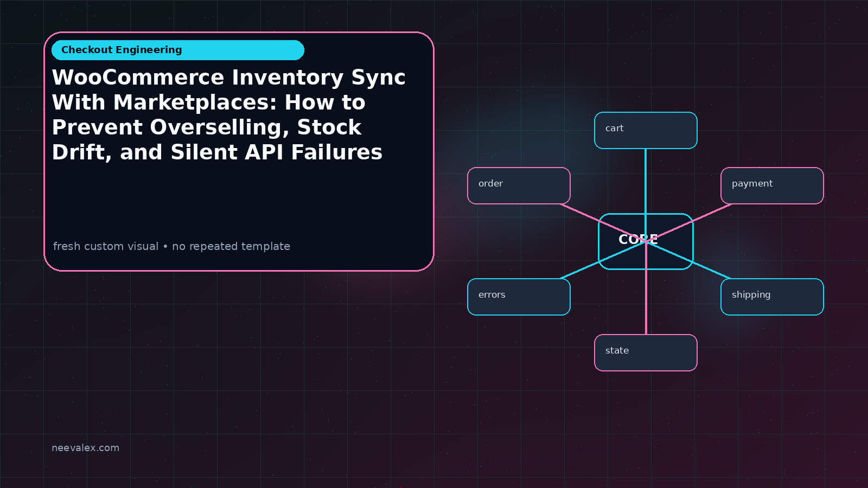
Task: Click the neevalex.com site label
Action: pyautogui.click(x=85, y=448)
